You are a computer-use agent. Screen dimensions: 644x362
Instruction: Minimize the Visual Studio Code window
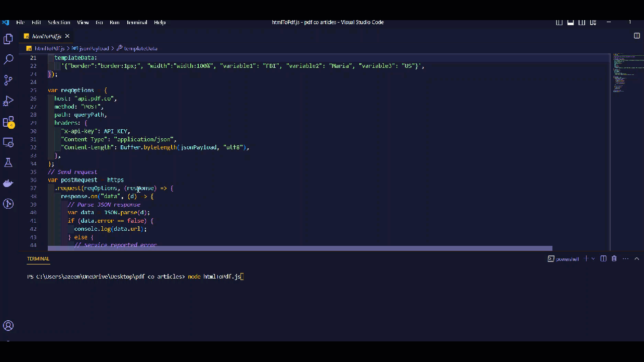tap(609, 22)
